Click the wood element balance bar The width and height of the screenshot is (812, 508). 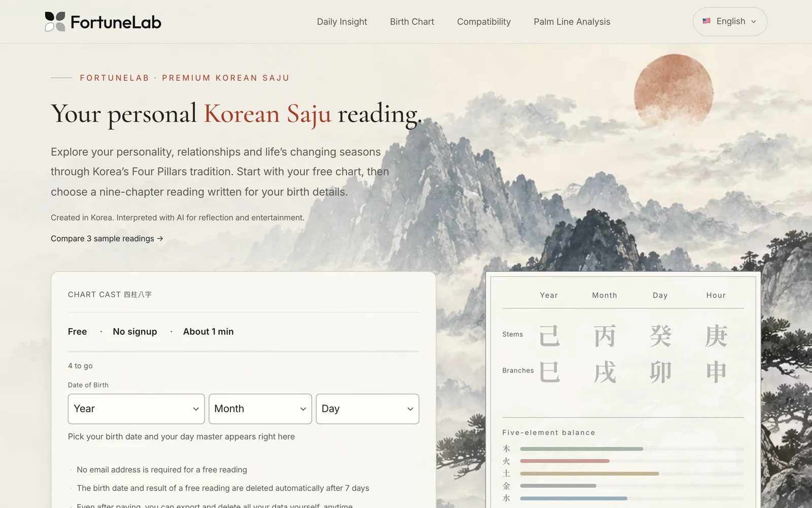[632, 449]
